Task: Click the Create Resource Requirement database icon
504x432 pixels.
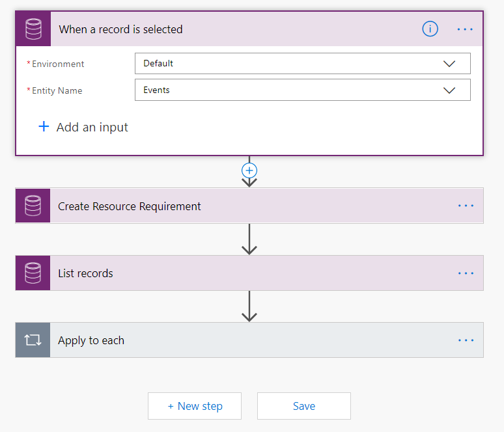Action: [33, 206]
